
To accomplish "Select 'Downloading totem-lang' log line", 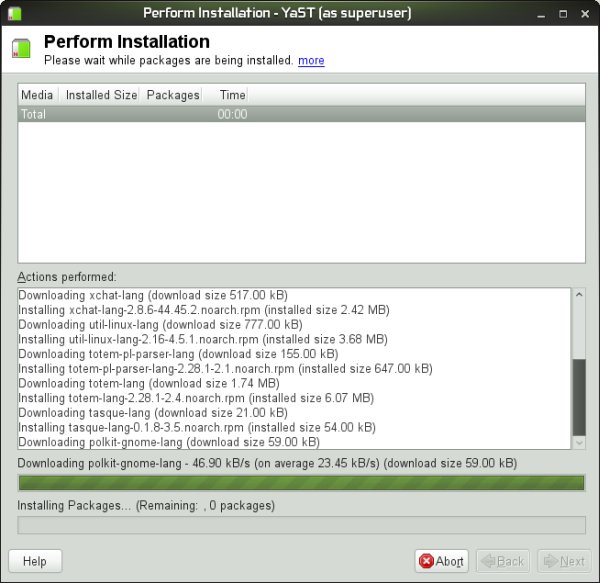I will pos(149,383).
